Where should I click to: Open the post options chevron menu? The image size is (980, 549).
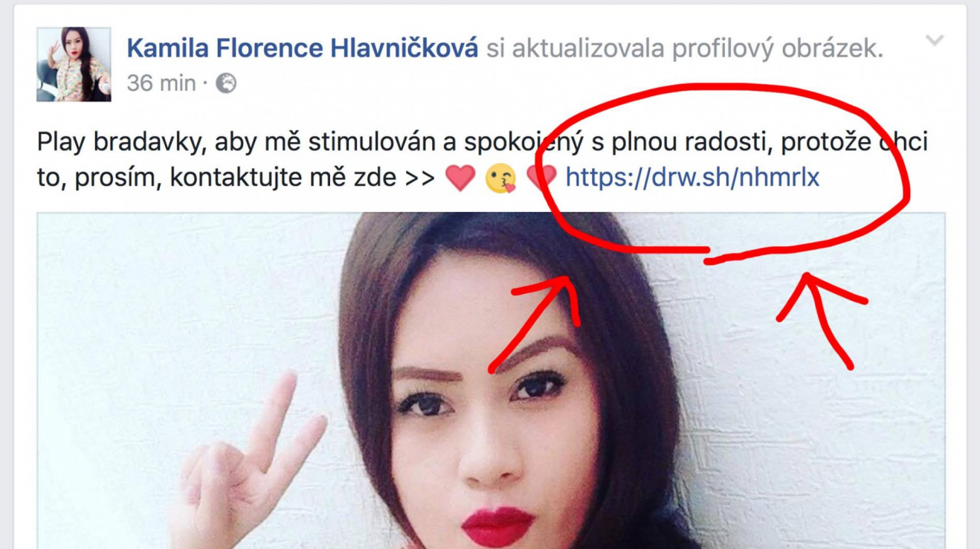pos(934,41)
